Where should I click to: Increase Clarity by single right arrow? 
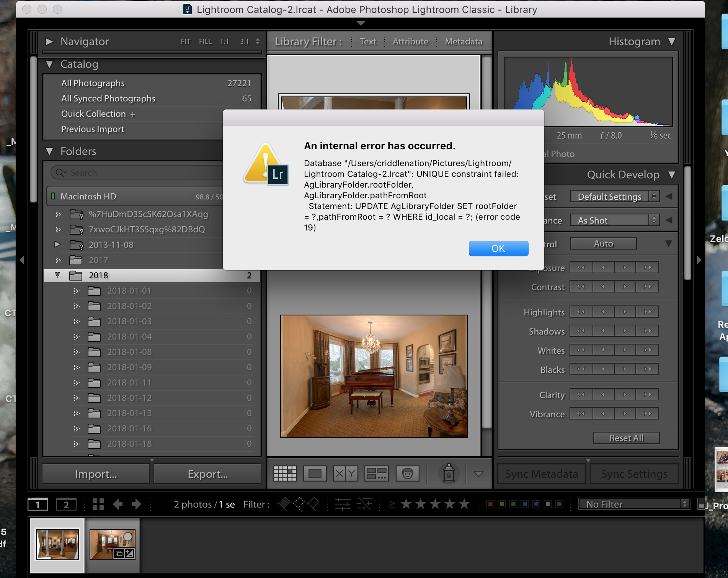point(625,394)
